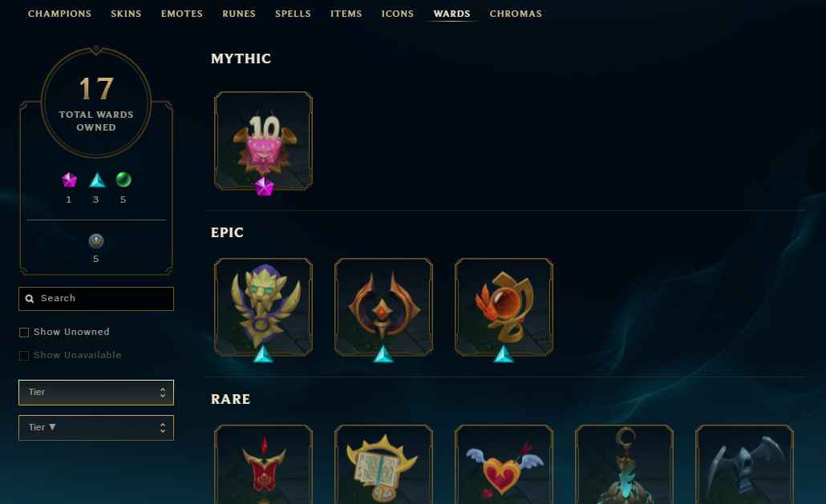Select the 10th anniversary cake mythic ward

click(263, 140)
